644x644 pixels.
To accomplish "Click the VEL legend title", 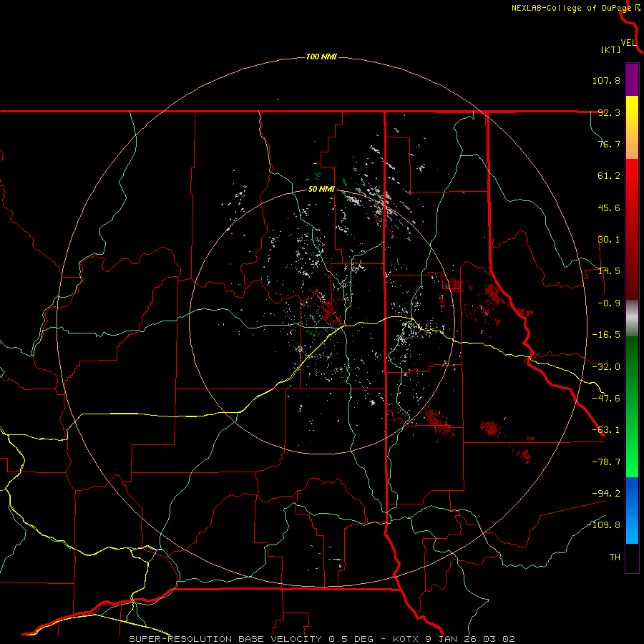I will coord(628,42).
